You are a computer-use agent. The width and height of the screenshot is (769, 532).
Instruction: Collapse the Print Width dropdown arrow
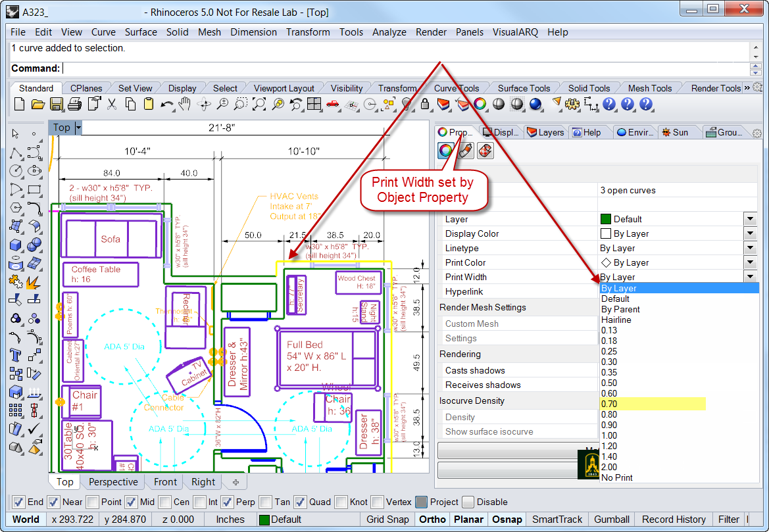tap(750, 277)
